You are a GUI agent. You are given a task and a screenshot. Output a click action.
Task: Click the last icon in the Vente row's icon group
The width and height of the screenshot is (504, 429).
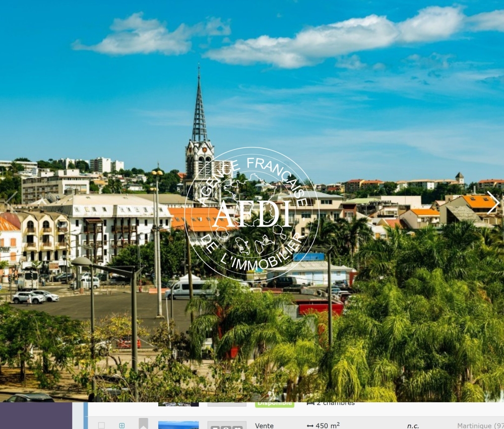[x=237, y=427]
